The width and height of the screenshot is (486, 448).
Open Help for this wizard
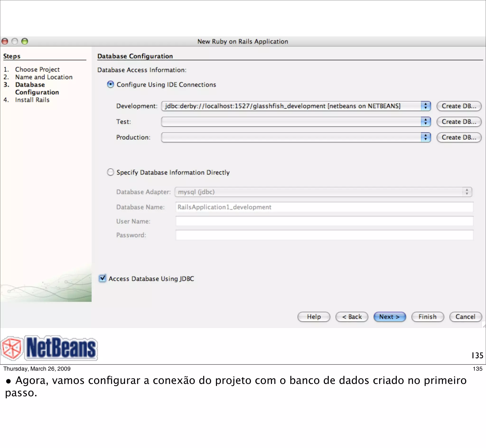coord(314,317)
